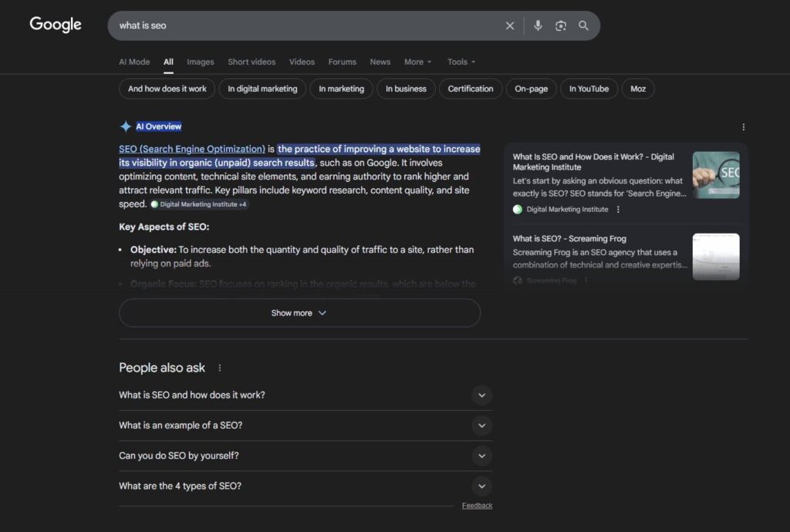
Task: Open the Screaming Frog result thumbnail
Action: [x=716, y=256]
